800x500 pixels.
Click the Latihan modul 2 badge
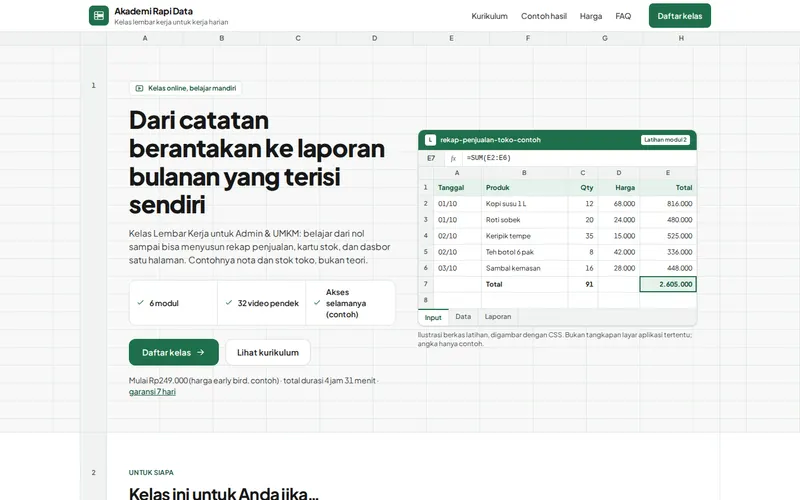pos(665,140)
